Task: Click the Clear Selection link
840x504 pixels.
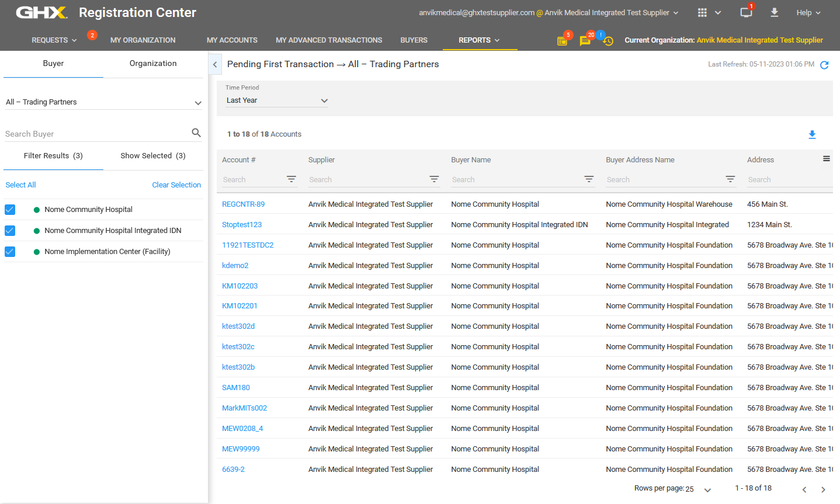Action: click(x=176, y=185)
